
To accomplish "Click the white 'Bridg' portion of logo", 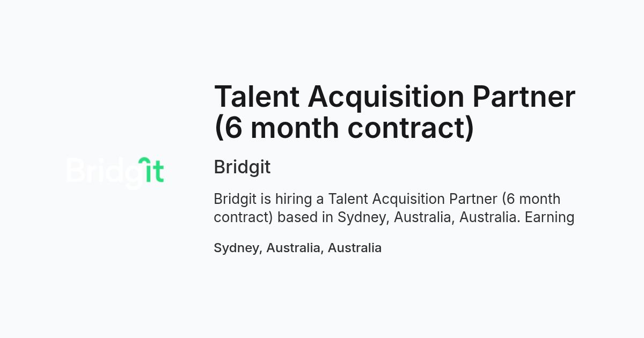I will (103, 173).
